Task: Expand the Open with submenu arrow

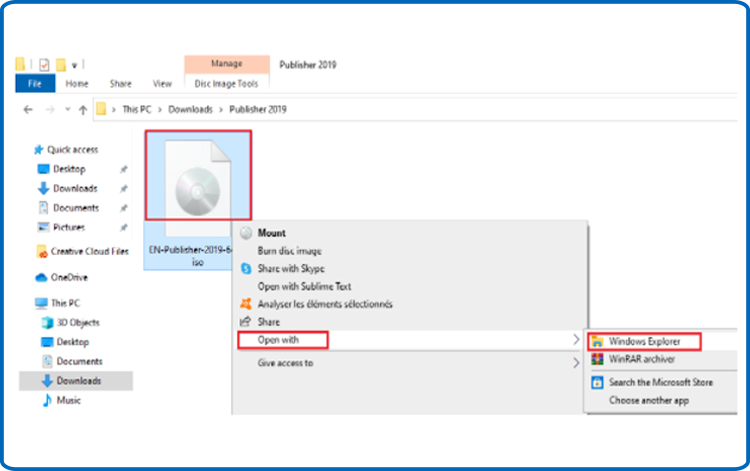Action: (x=576, y=340)
